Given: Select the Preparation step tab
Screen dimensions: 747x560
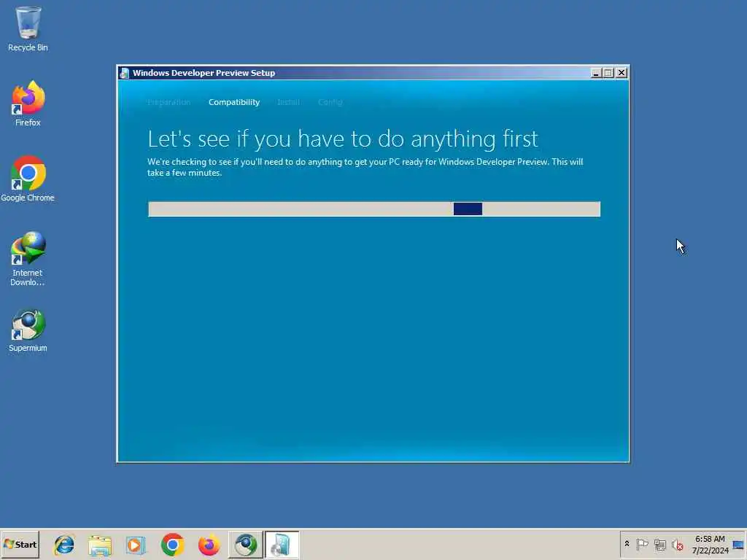Looking at the screenshot, I should coord(169,102).
